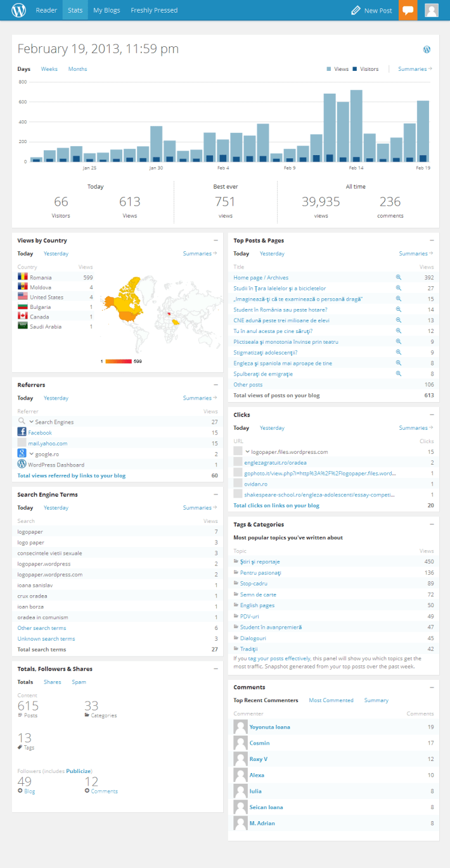Image resolution: width=450 pixels, height=868 pixels.
Task: Collapse the Views by Country panel
Action: click(215, 241)
